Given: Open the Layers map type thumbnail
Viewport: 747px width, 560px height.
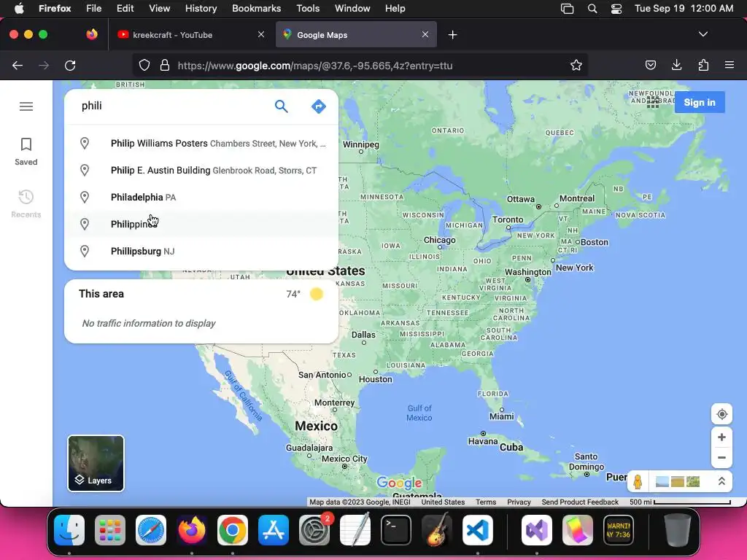Looking at the screenshot, I should point(96,463).
